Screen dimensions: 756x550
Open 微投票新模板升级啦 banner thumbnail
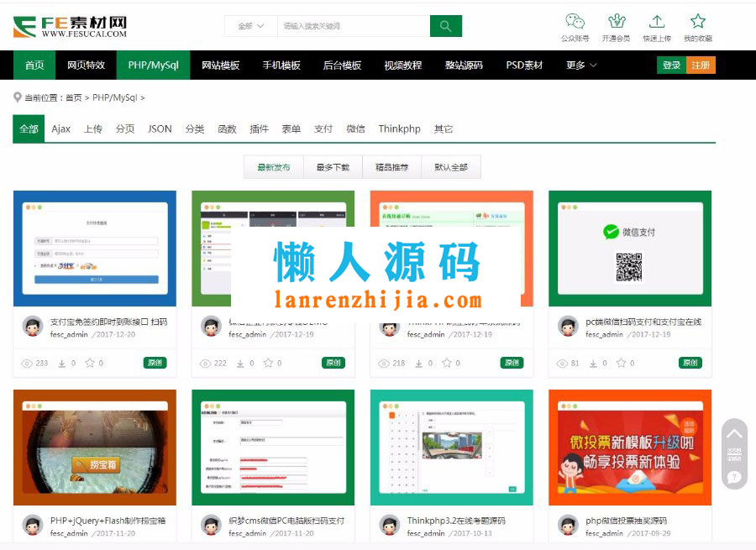point(630,448)
